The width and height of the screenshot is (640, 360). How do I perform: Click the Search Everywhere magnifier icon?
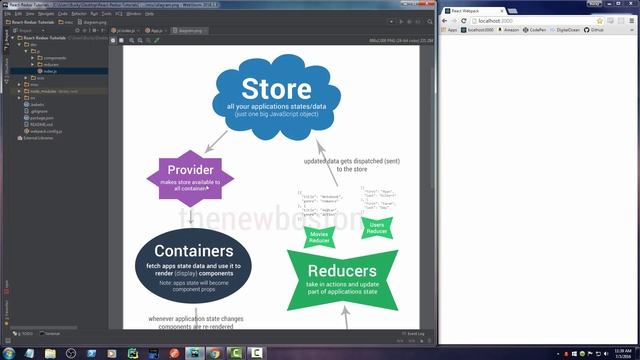pyautogui.click(x=430, y=22)
